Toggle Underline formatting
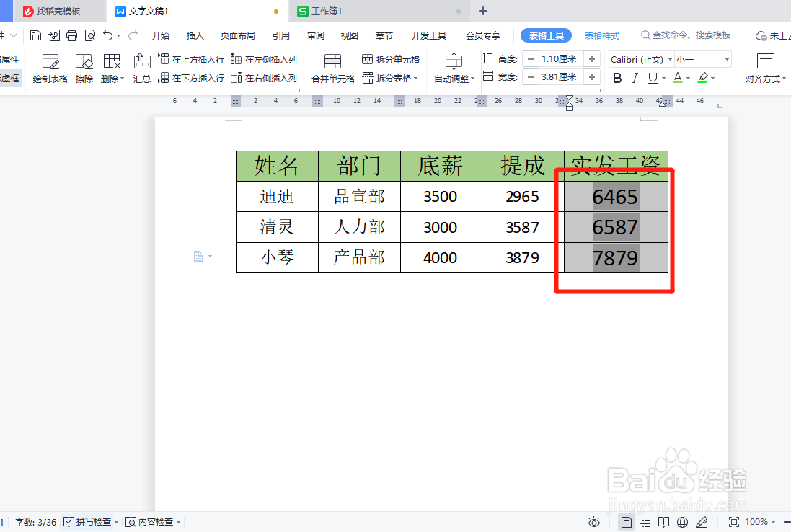The image size is (791, 532). pos(653,78)
